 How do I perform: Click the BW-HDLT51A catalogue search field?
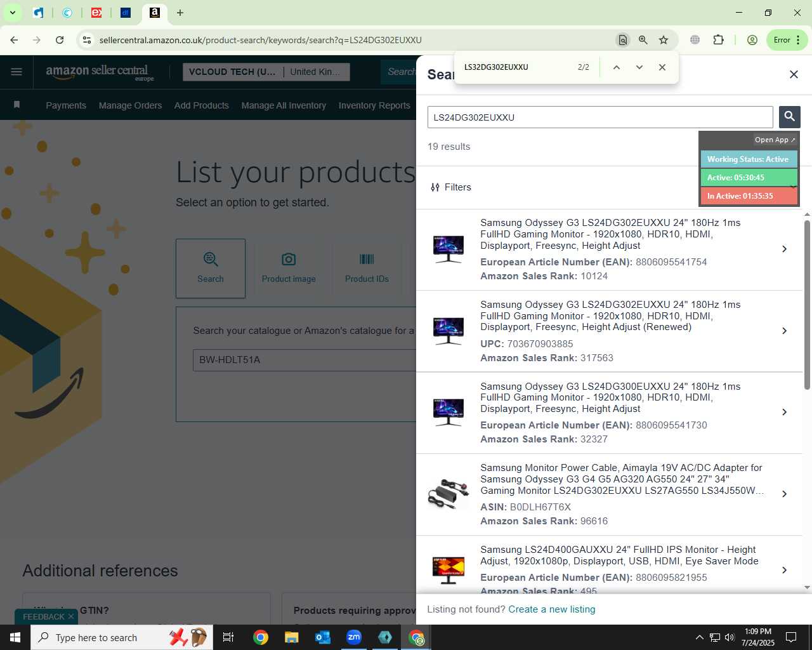tap(304, 360)
